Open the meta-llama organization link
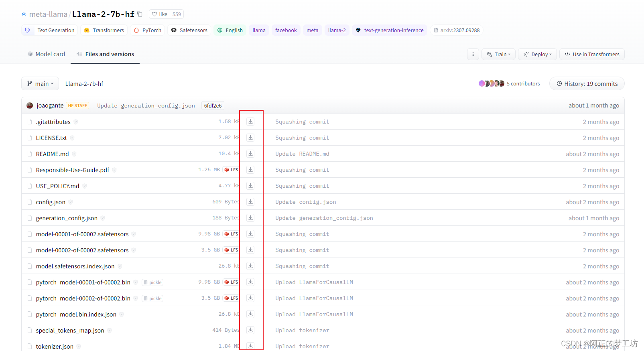 (48, 14)
